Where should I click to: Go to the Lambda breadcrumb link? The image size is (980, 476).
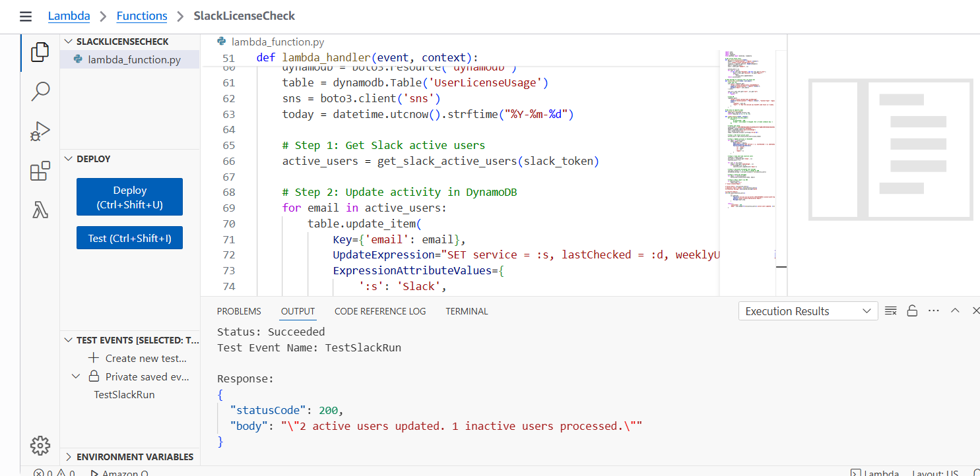click(x=69, y=16)
